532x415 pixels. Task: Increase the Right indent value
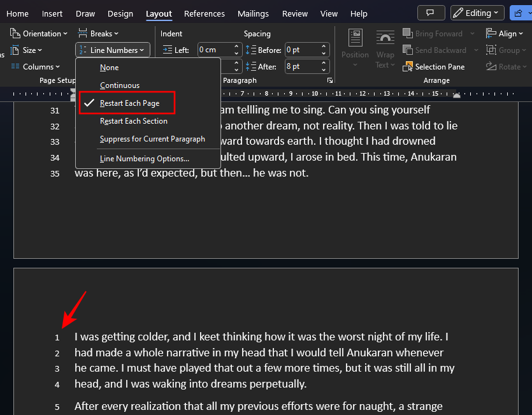[x=236, y=63]
